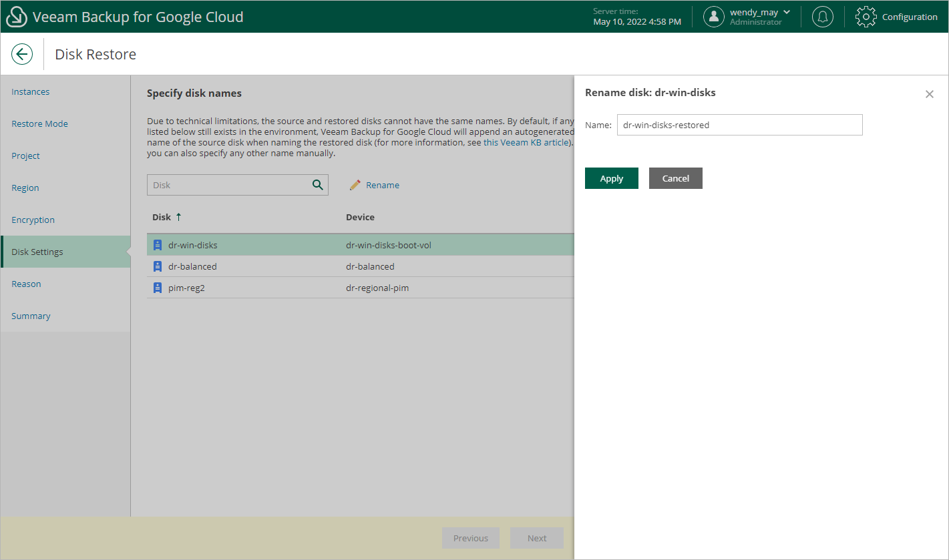Viewport: 949px width, 560px height.
Task: Open the notifications bell
Action: (822, 17)
